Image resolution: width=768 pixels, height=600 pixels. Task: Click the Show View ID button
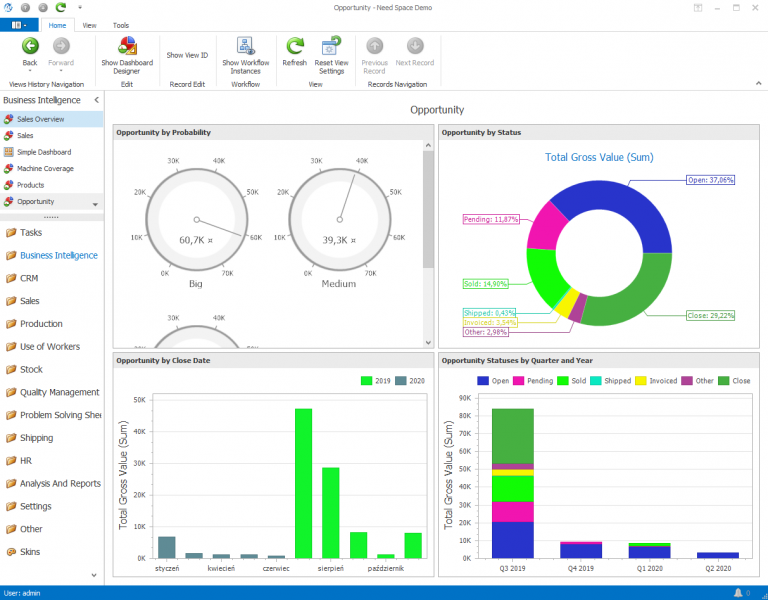[x=187, y=55]
